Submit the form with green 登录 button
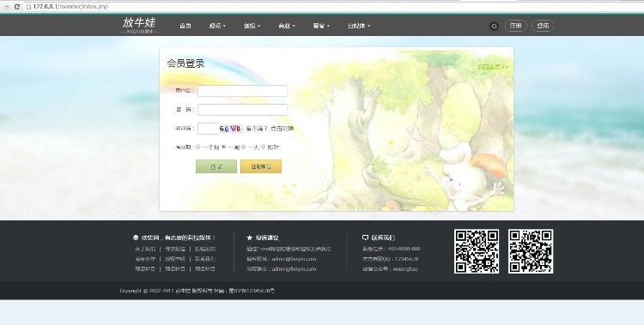This screenshot has width=644, height=325. tap(216, 166)
